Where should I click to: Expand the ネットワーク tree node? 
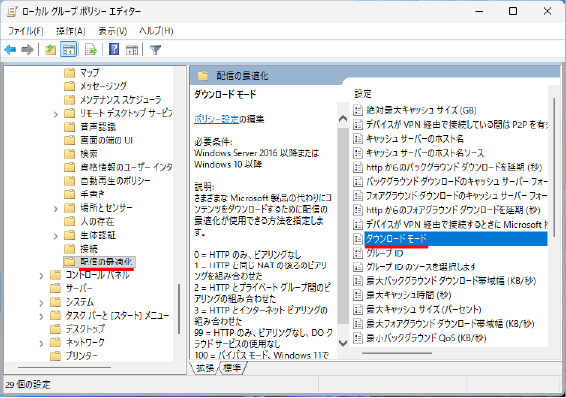(41, 344)
